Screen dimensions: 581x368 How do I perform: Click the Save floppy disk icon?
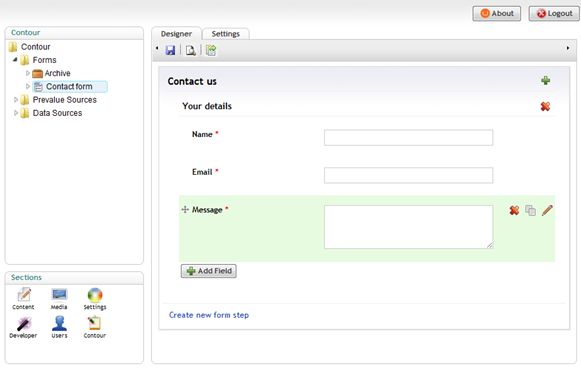tap(170, 50)
